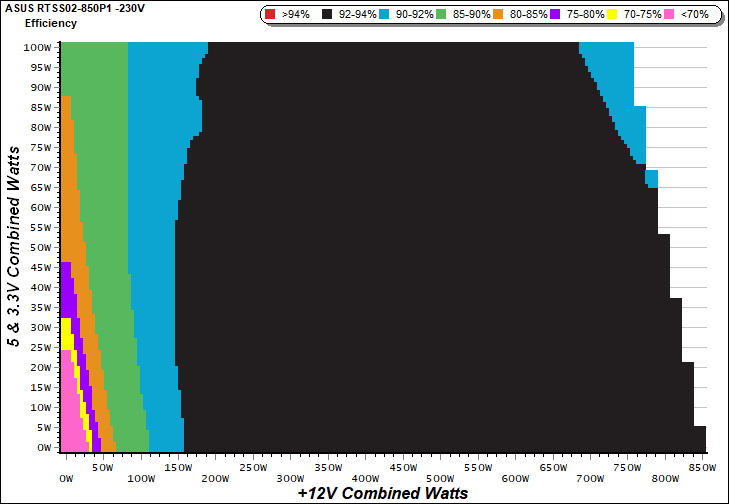Click the large black efficiency region in chart
Viewport: 729px width, 504px height.
tap(400, 250)
